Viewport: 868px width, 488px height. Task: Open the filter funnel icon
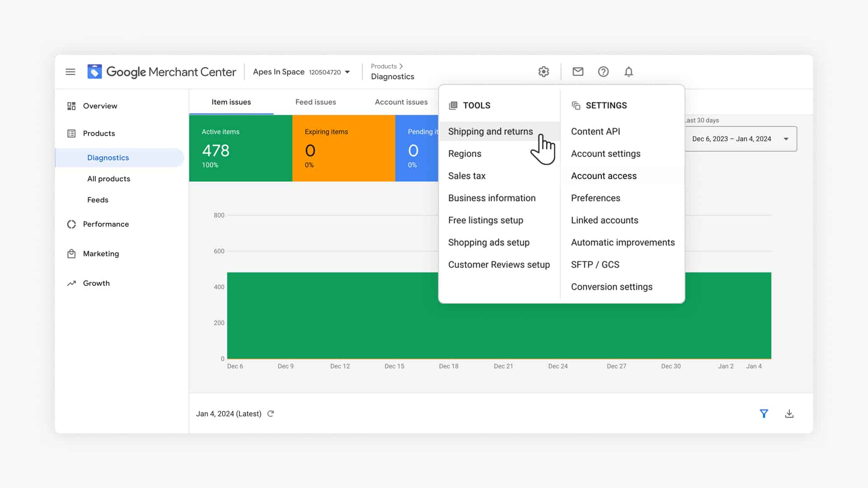[x=764, y=413]
